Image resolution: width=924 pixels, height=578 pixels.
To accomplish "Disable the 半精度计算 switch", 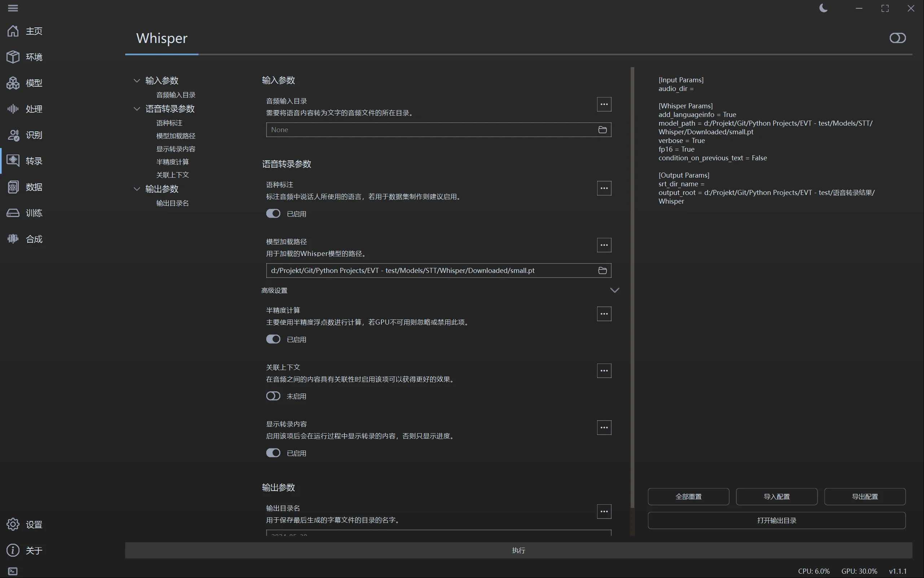I will (273, 339).
